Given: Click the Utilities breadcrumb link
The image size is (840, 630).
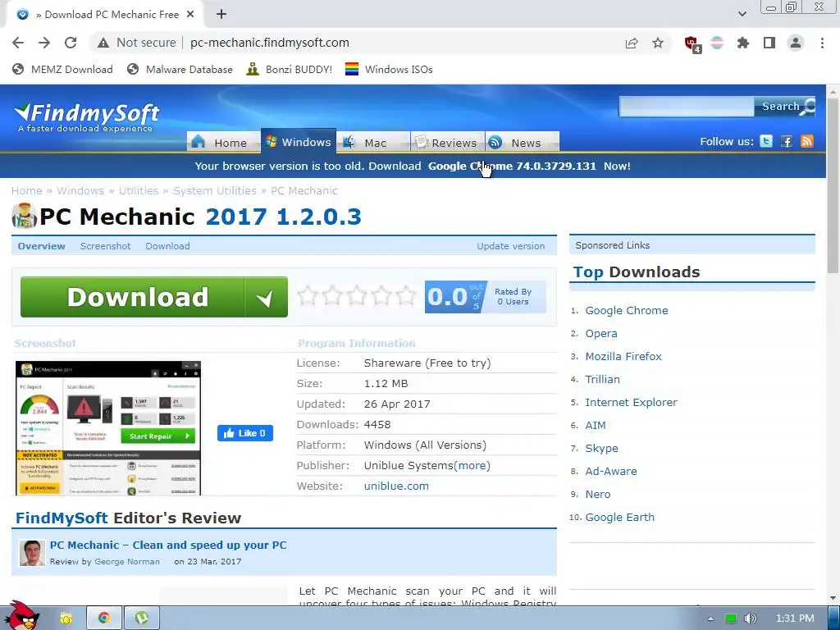Looking at the screenshot, I should point(139,190).
